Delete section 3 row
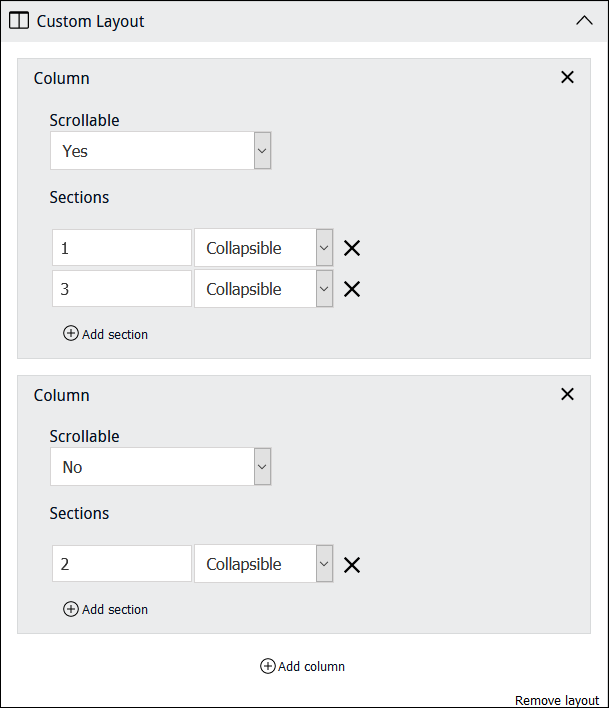Screen dimensions: 609x708 coord(352,289)
